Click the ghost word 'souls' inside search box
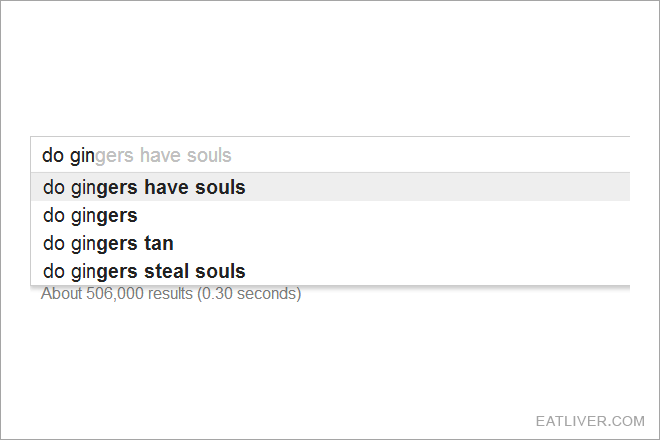This screenshot has width=660, height=440. tap(209, 155)
